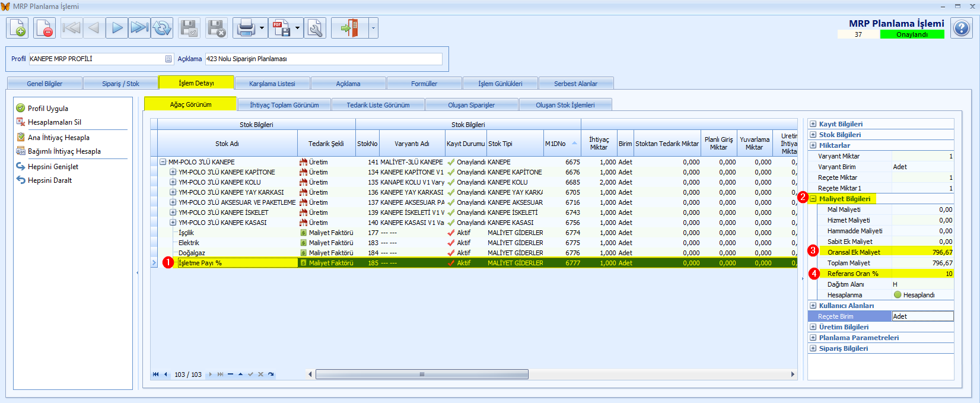Open the Karşılama Listesi tab
980x403 pixels.
coord(272,84)
